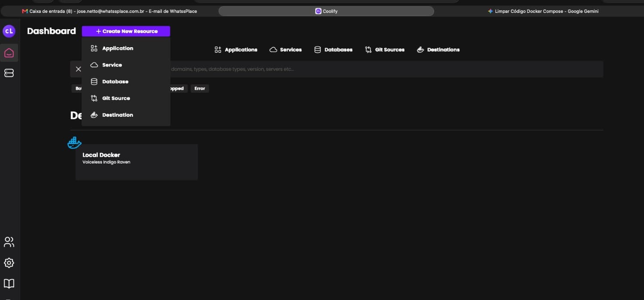The image size is (644, 300).
Task: Open the settings gear sidebar icon
Action: [x=9, y=263]
